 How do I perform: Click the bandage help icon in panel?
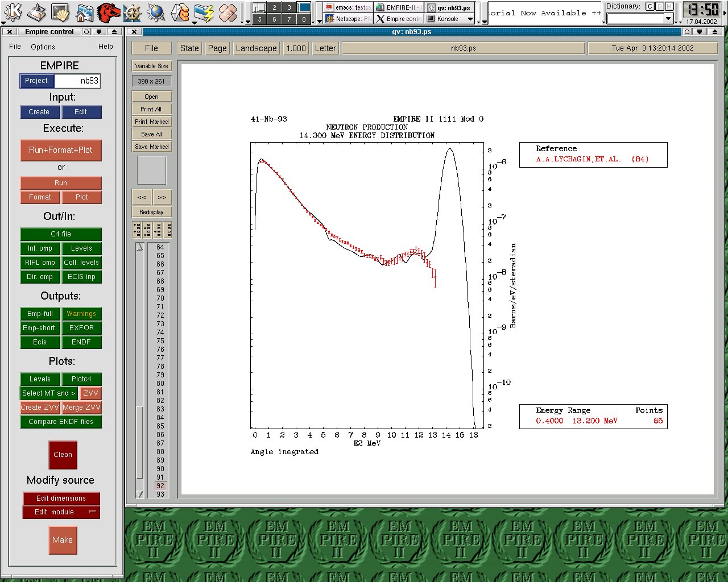(227, 12)
